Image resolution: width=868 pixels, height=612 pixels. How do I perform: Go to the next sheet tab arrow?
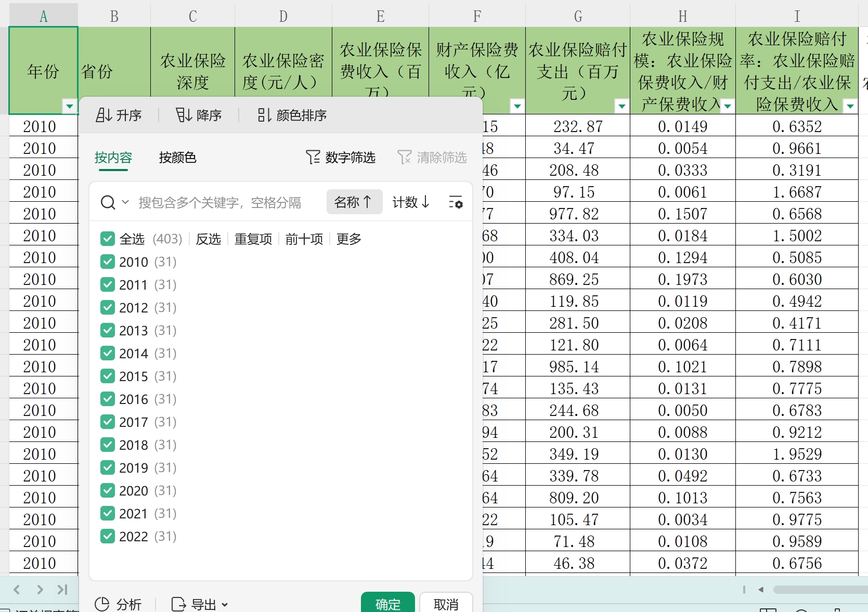click(40, 590)
